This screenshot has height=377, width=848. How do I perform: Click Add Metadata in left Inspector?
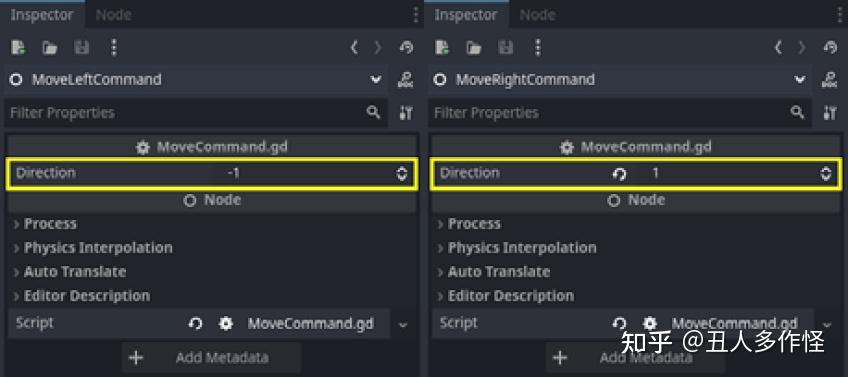pos(211,358)
